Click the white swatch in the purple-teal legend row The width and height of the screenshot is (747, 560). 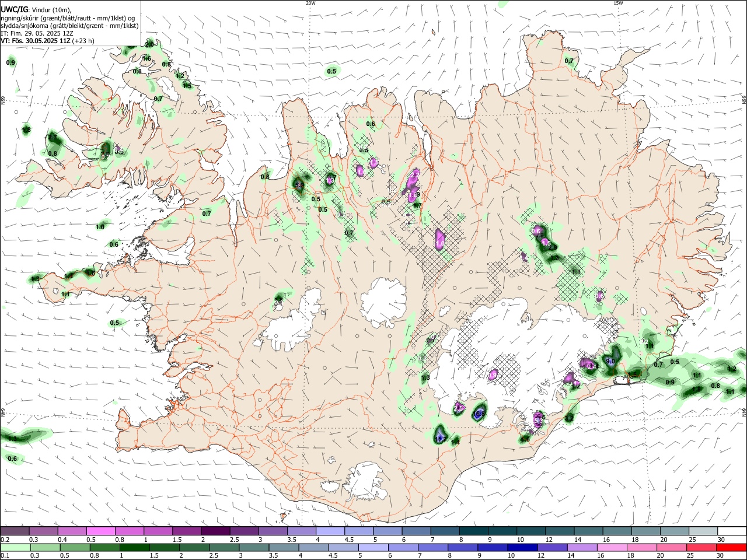[732, 531]
